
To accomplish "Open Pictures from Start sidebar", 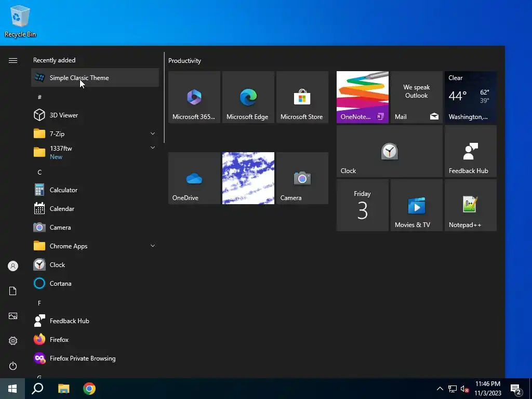I will pyautogui.click(x=13, y=316).
